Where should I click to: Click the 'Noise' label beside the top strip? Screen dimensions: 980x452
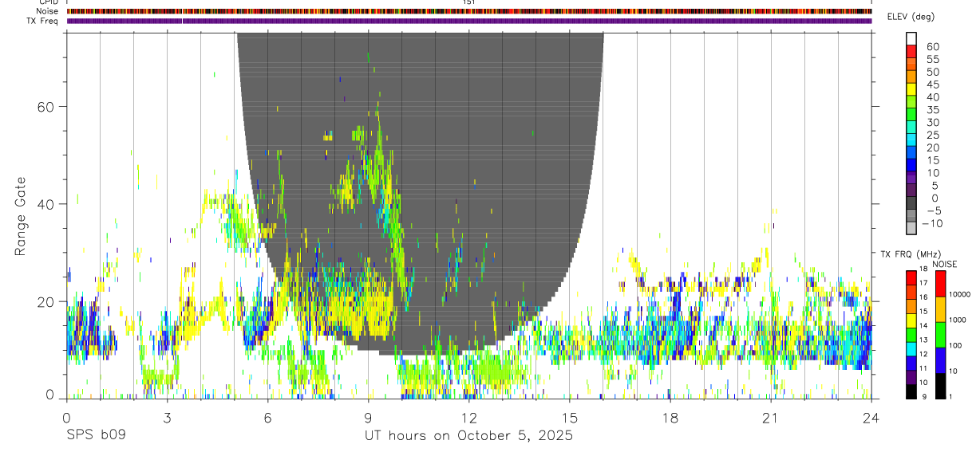click(x=48, y=11)
